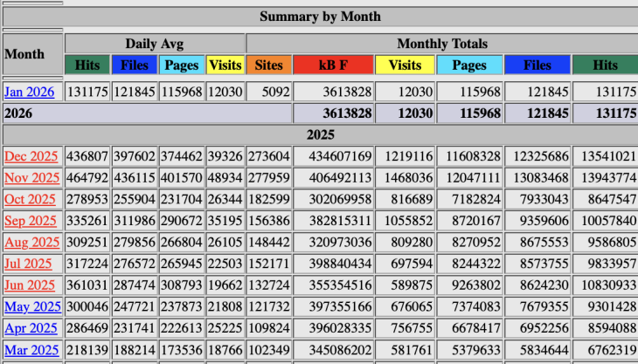Click the orange Sites column header
Viewport: 638px width, 364px height.
pos(268,65)
